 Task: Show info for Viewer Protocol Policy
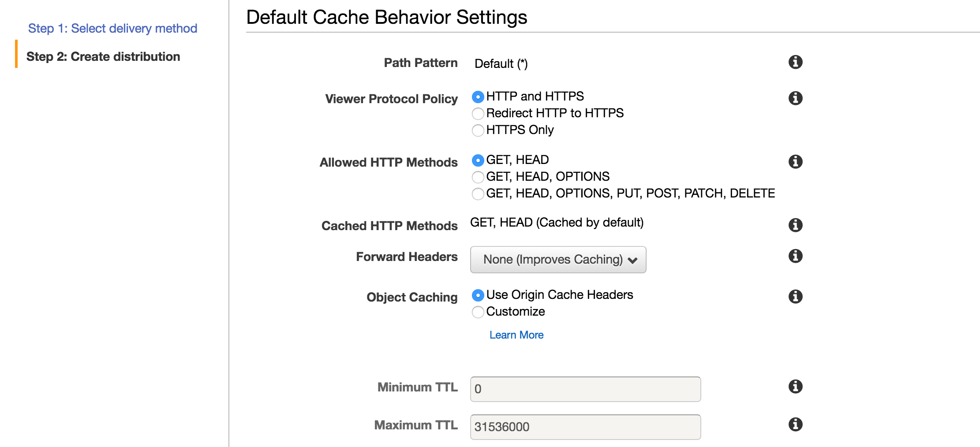click(x=795, y=98)
